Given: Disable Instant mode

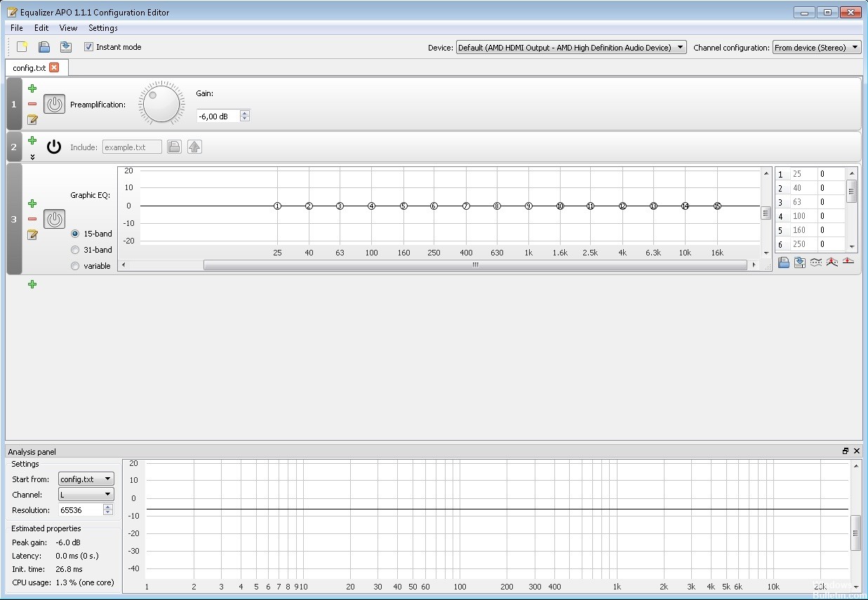Looking at the screenshot, I should [88, 47].
